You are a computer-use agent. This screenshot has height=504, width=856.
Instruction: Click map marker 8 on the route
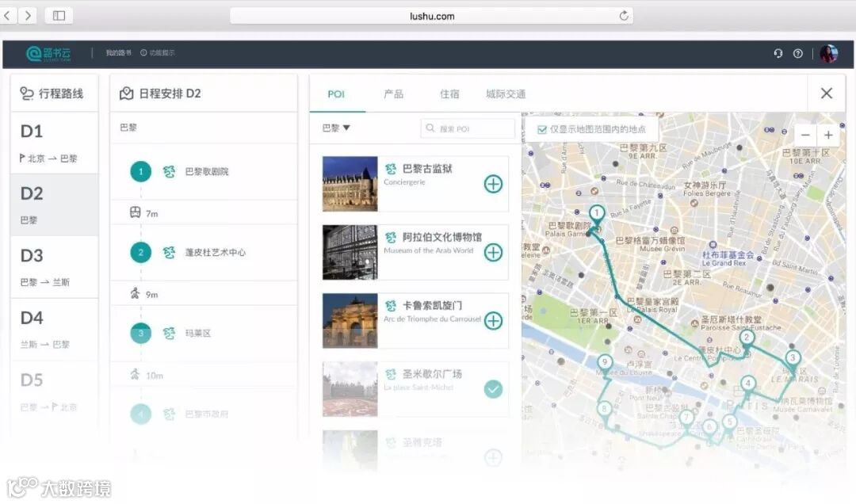click(604, 410)
